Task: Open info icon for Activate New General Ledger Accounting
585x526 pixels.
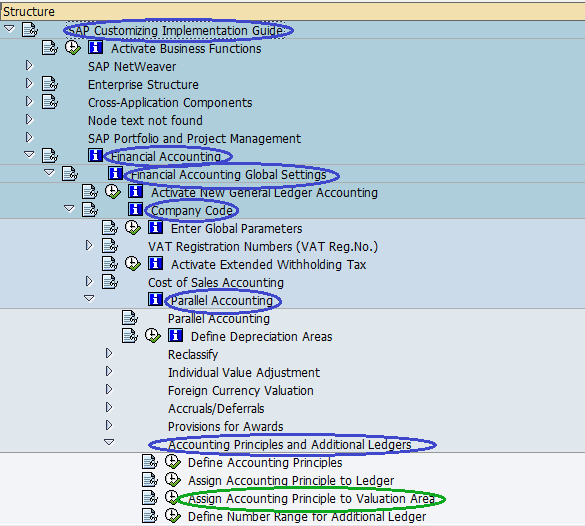Action: pos(135,192)
